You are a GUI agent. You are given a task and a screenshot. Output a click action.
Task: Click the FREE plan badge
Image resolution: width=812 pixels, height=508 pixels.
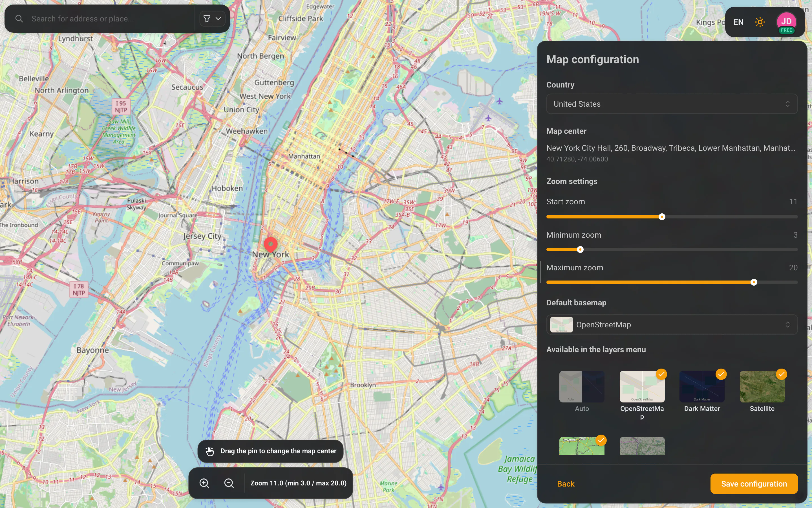786,30
